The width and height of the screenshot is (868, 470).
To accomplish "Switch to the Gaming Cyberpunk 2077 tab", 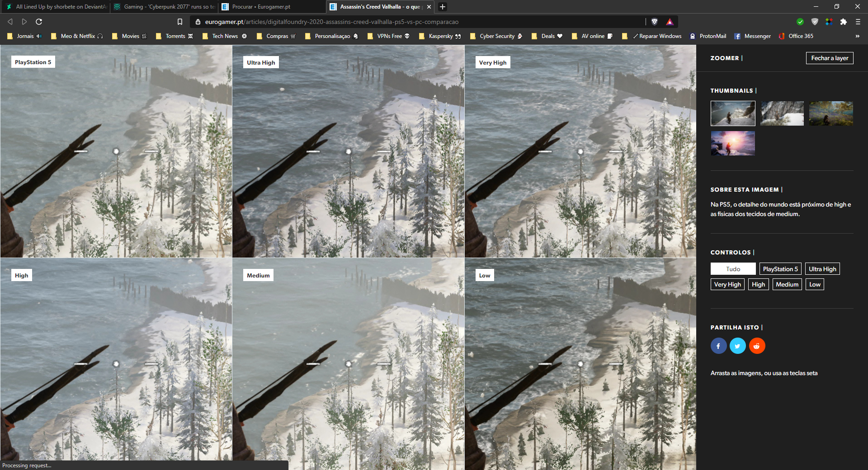I will 165,7.
